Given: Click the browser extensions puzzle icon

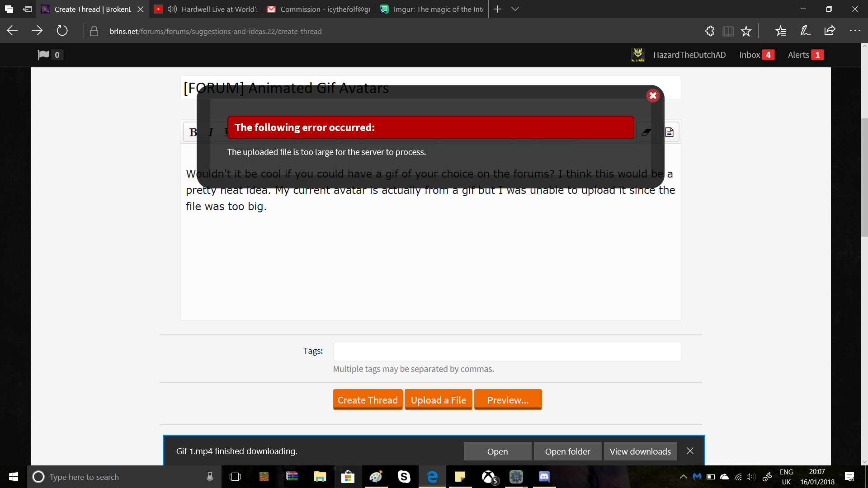Looking at the screenshot, I should click(710, 31).
